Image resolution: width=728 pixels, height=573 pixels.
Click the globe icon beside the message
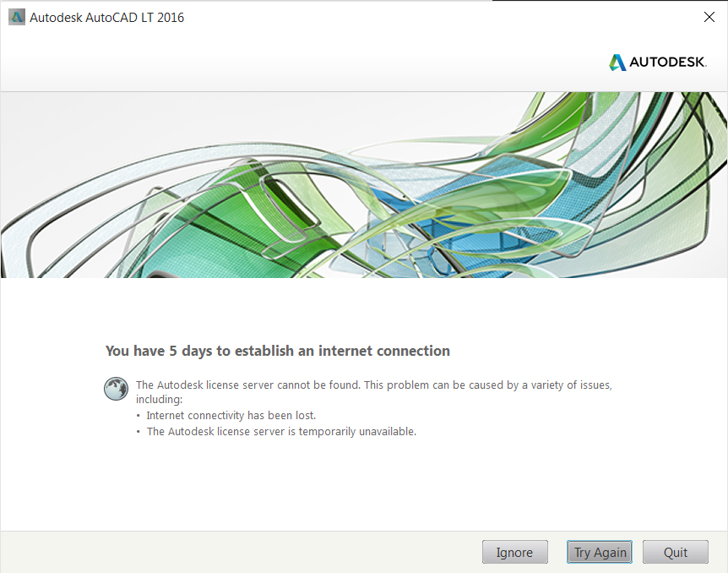coord(116,389)
